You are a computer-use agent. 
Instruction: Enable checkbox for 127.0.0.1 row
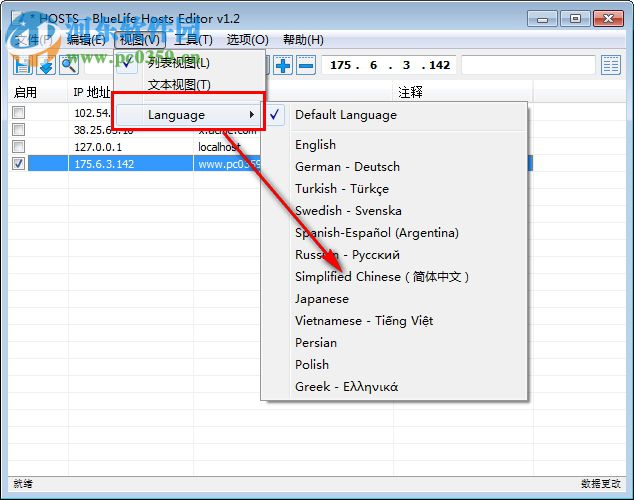(18, 146)
